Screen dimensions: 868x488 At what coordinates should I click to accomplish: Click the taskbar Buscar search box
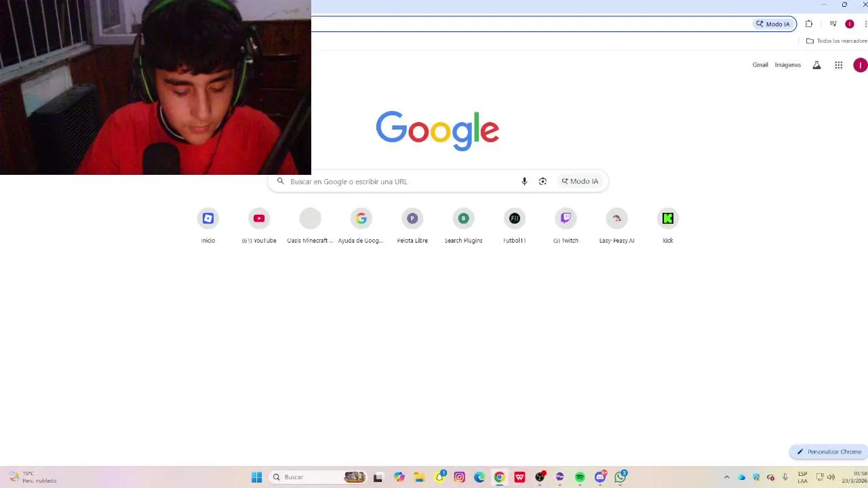[x=319, y=477]
